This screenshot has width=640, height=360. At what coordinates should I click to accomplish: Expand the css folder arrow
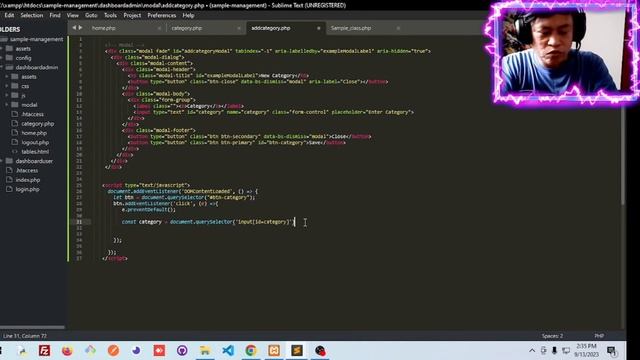7,86
